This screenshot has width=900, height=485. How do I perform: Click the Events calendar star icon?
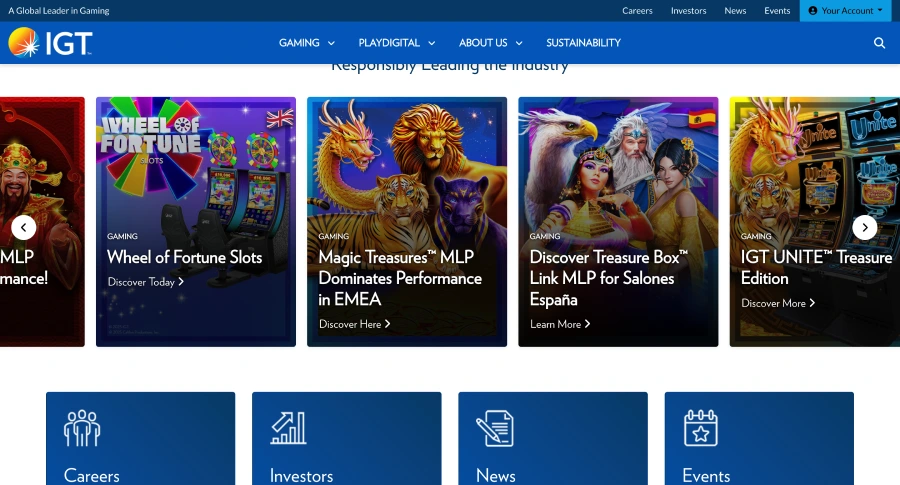pyautogui.click(x=700, y=428)
